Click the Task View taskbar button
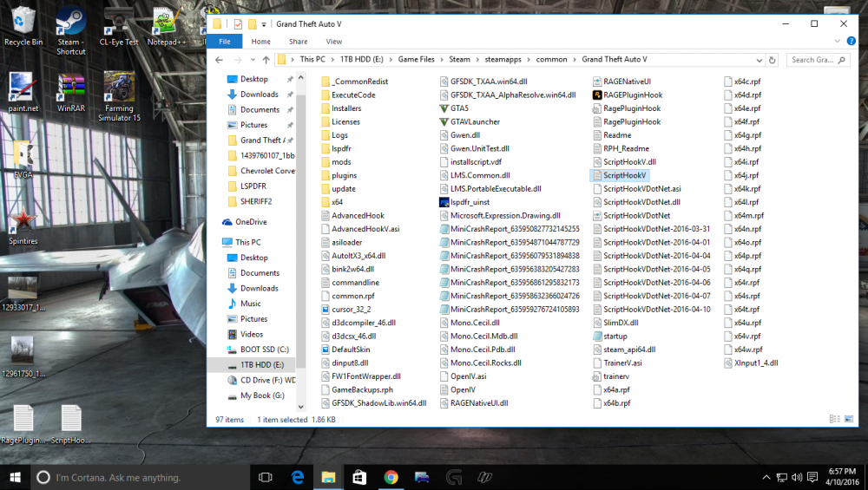The width and height of the screenshot is (868, 490). (266, 477)
